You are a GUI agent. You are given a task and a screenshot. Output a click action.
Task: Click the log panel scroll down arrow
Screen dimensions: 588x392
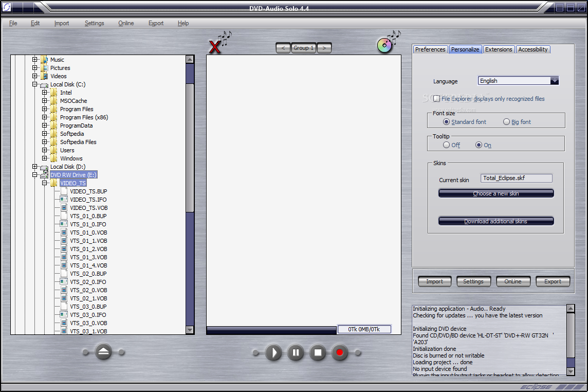tap(571, 371)
